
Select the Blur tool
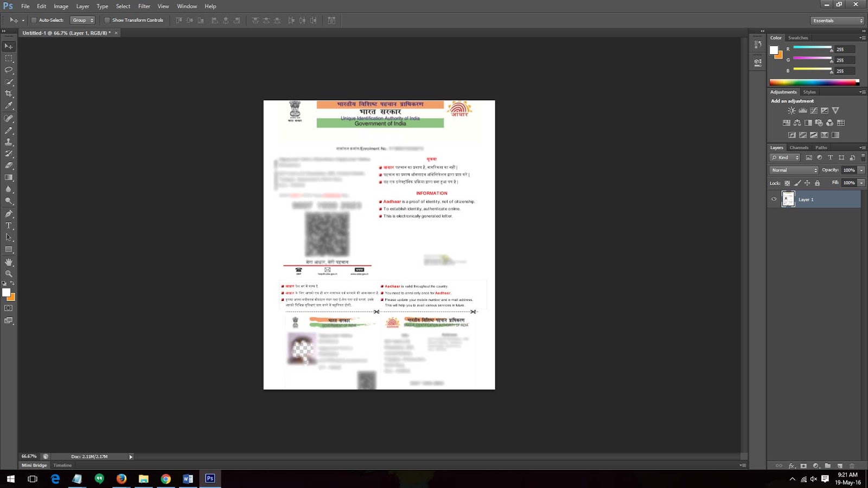pyautogui.click(x=9, y=189)
